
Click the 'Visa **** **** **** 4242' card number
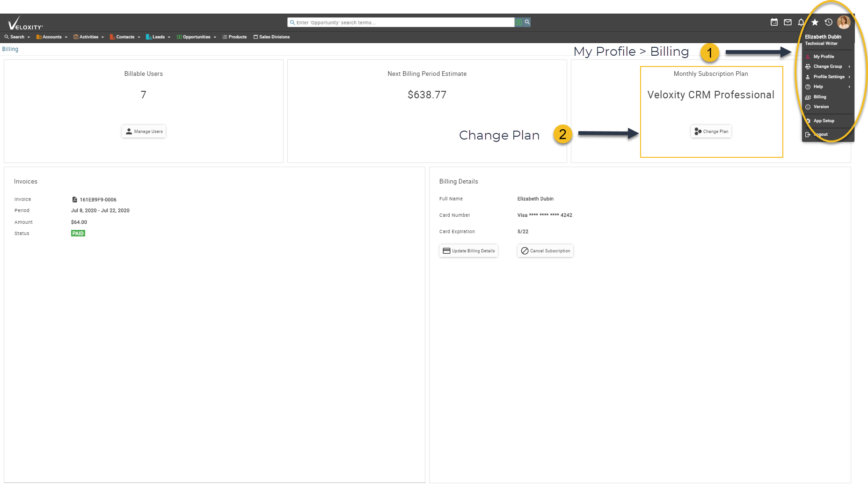pos(545,215)
